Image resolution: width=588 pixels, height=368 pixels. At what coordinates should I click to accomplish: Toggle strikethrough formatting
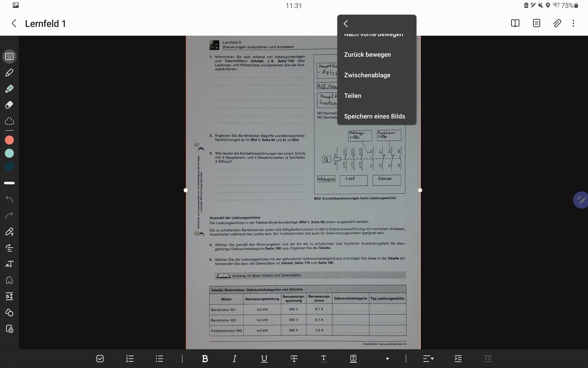pos(294,359)
